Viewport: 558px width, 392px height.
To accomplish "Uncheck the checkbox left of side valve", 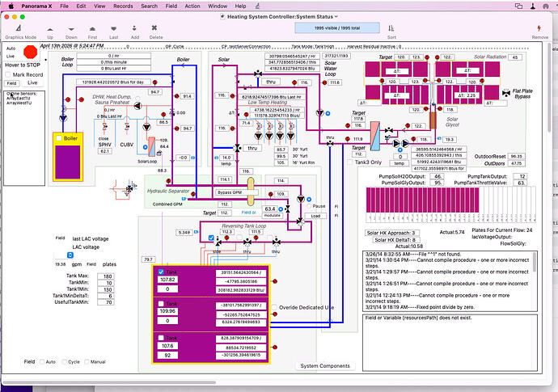I will coord(211,238).
